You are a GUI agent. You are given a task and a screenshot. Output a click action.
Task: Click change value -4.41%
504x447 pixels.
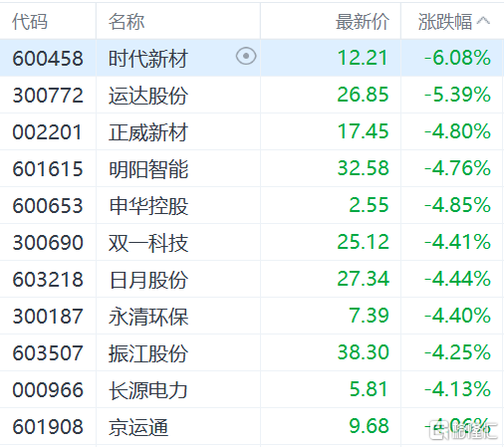(457, 242)
